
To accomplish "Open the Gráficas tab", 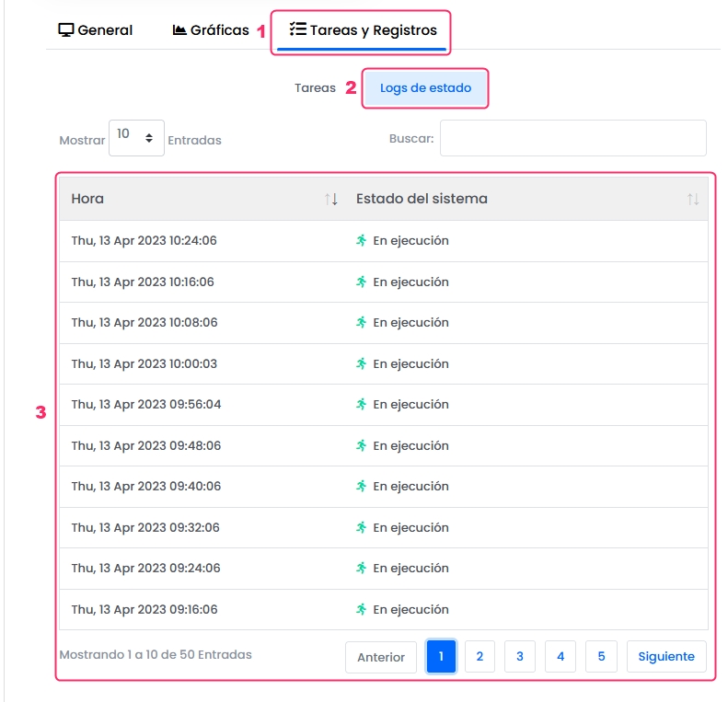I will [211, 30].
